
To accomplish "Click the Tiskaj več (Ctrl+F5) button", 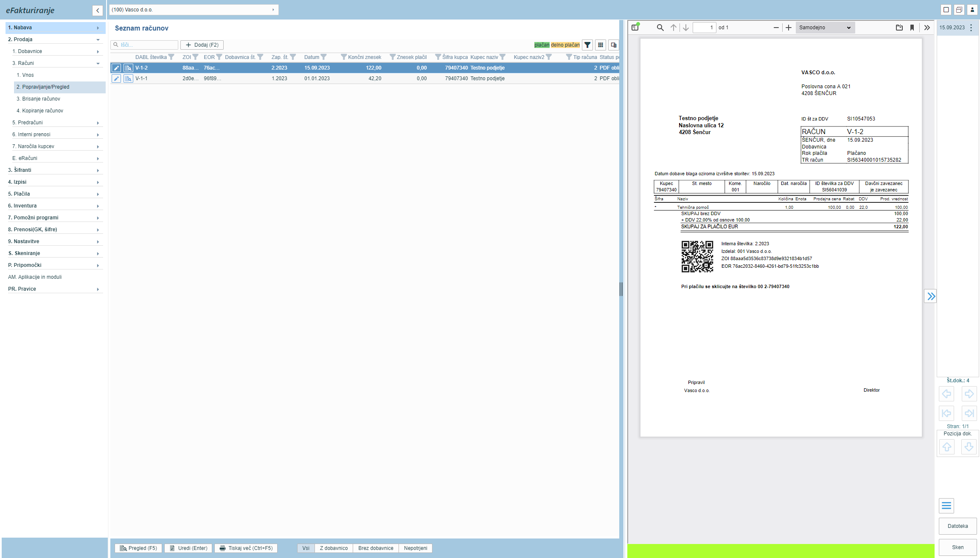I will [x=246, y=548].
